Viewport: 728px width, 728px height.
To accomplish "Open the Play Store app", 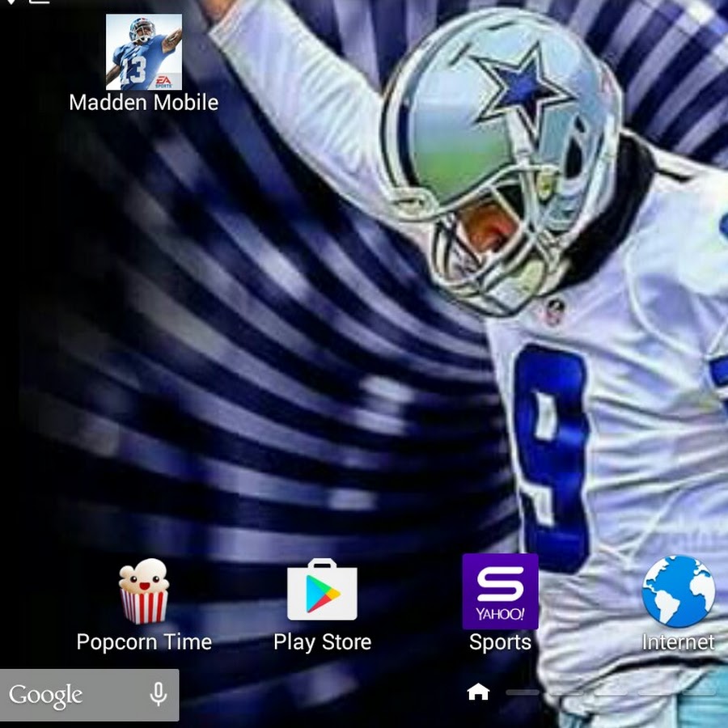I will [x=322, y=590].
